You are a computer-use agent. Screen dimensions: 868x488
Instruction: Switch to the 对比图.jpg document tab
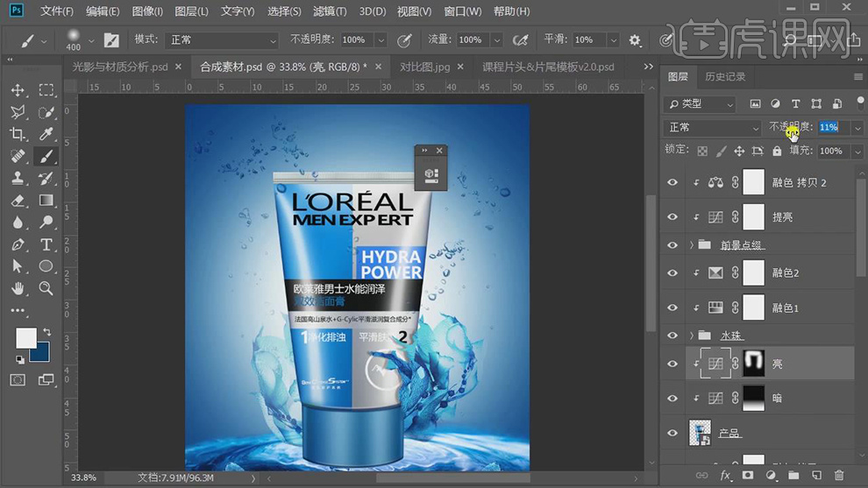(424, 67)
